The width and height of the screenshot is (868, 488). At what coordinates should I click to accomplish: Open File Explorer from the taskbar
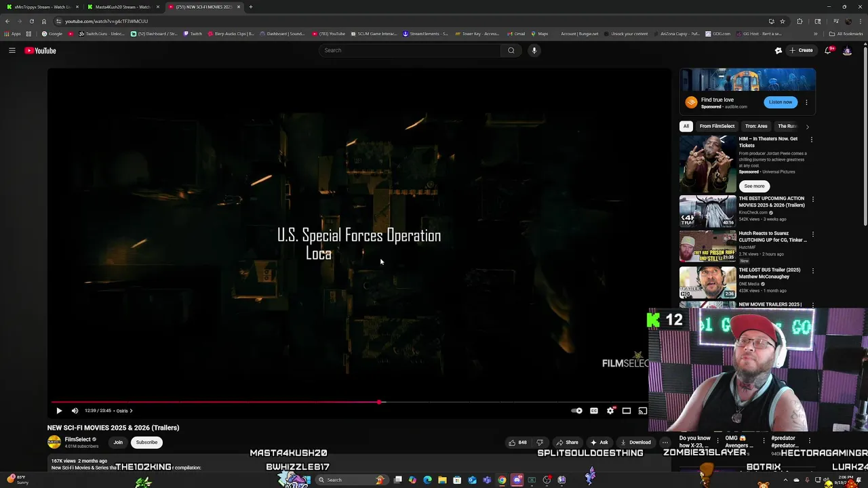pos(442,480)
